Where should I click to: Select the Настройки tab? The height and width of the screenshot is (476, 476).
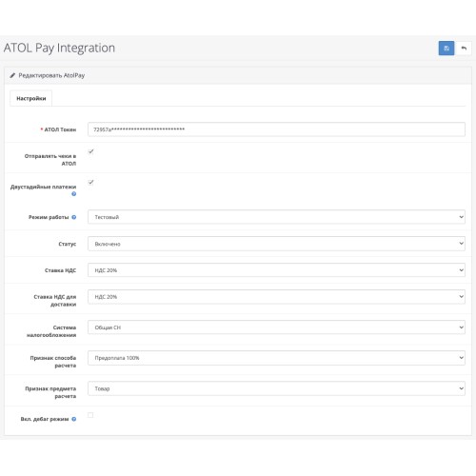[x=31, y=98]
